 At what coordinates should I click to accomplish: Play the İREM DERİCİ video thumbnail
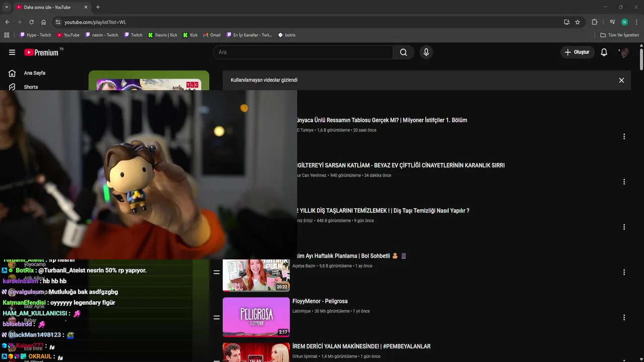click(x=256, y=352)
